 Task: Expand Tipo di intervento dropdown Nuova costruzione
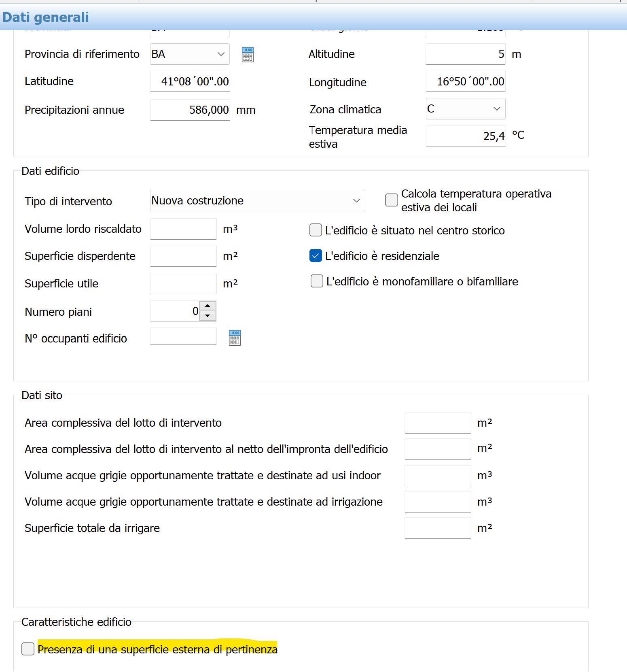pos(258,200)
